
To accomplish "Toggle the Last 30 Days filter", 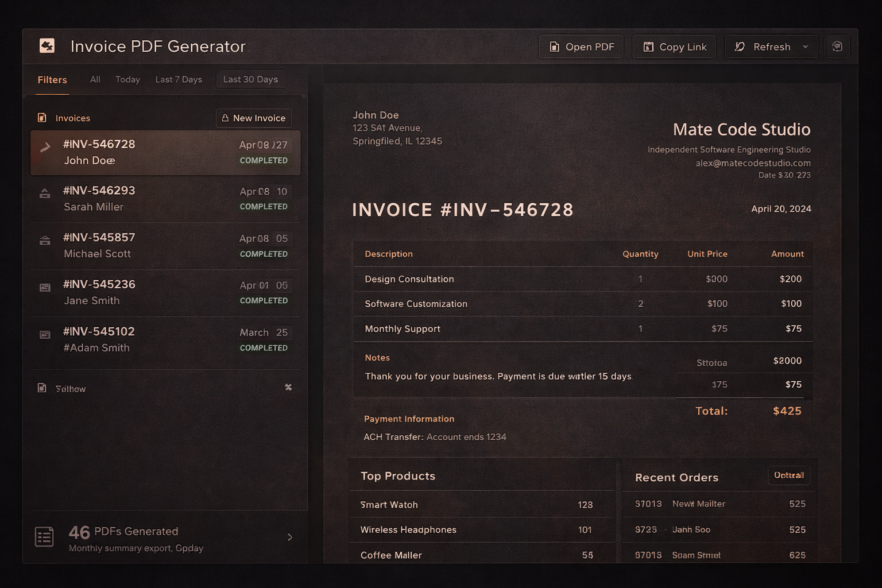I will pyautogui.click(x=251, y=79).
